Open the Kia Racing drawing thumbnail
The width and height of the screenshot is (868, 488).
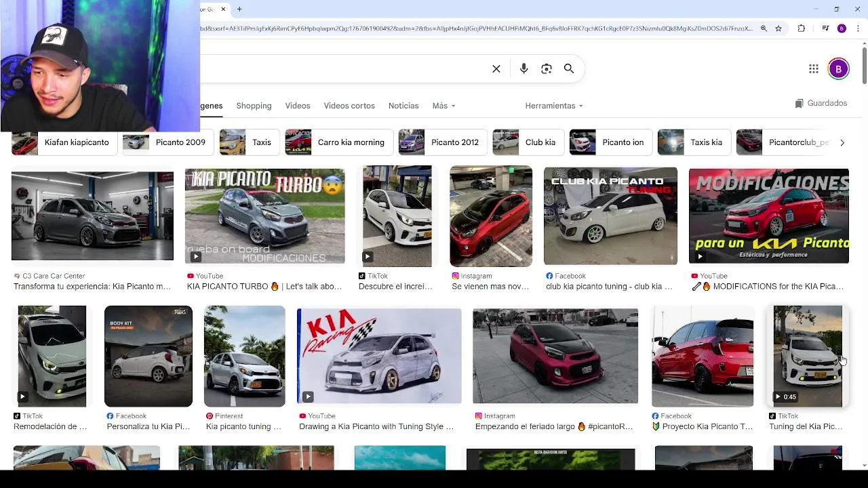click(x=379, y=357)
